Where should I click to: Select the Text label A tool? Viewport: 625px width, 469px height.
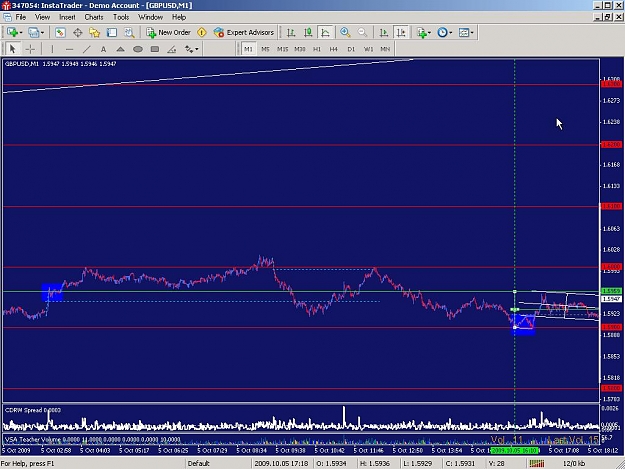[103, 49]
